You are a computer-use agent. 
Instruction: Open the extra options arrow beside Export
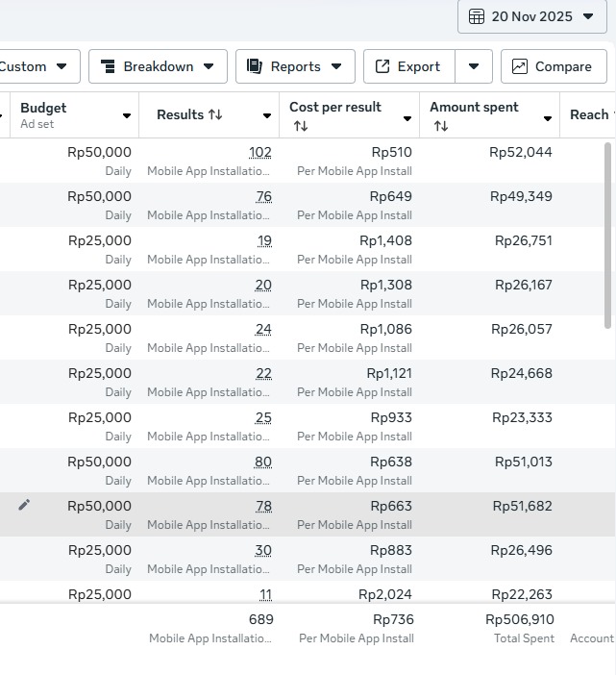[473, 66]
